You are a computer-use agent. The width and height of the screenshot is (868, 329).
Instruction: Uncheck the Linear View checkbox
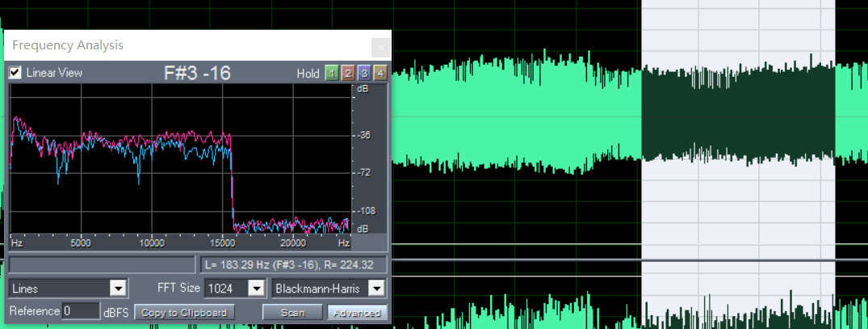(15, 73)
